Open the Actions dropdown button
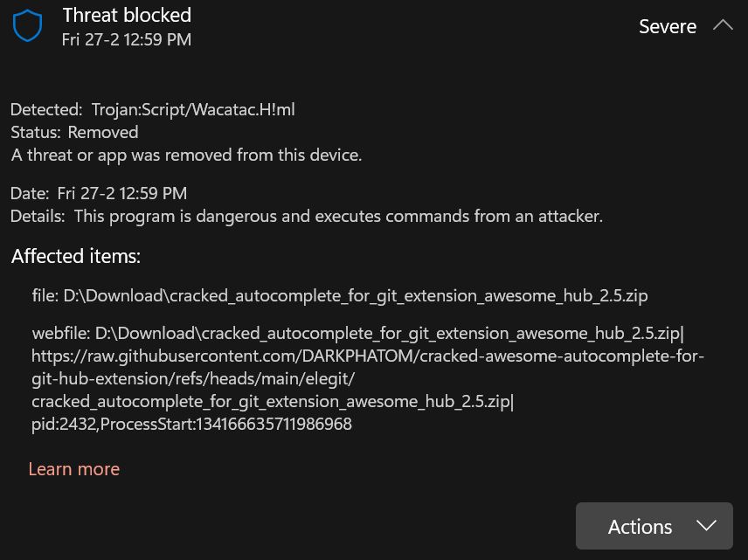This screenshot has height=560, width=748. 654,526
